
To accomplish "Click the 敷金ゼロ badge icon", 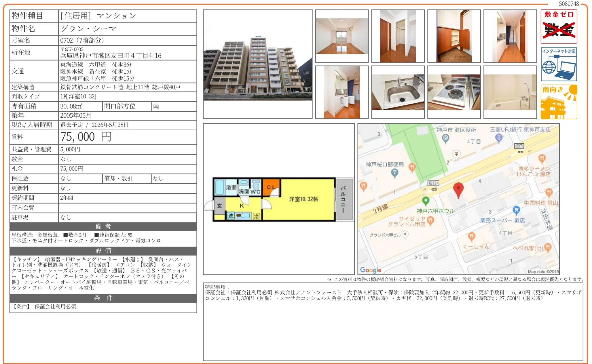I will pyautogui.click(x=559, y=26).
